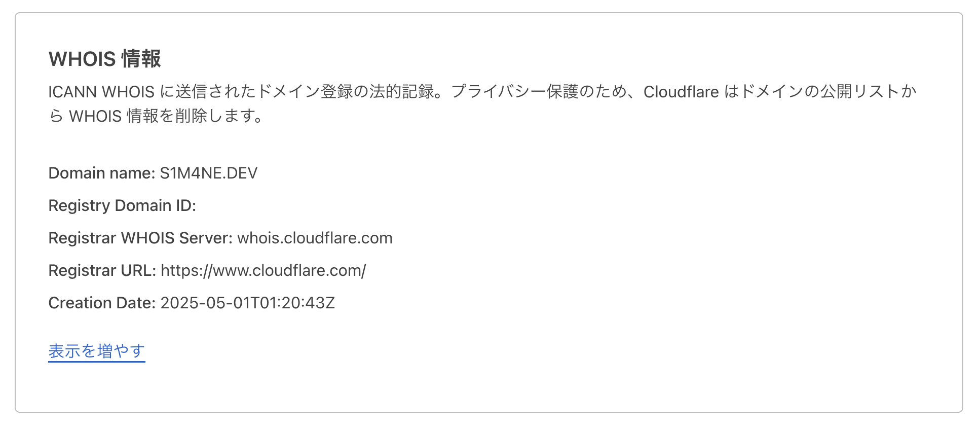Click the 表示を増やす link
Image resolution: width=980 pixels, height=427 pixels.
click(x=96, y=351)
